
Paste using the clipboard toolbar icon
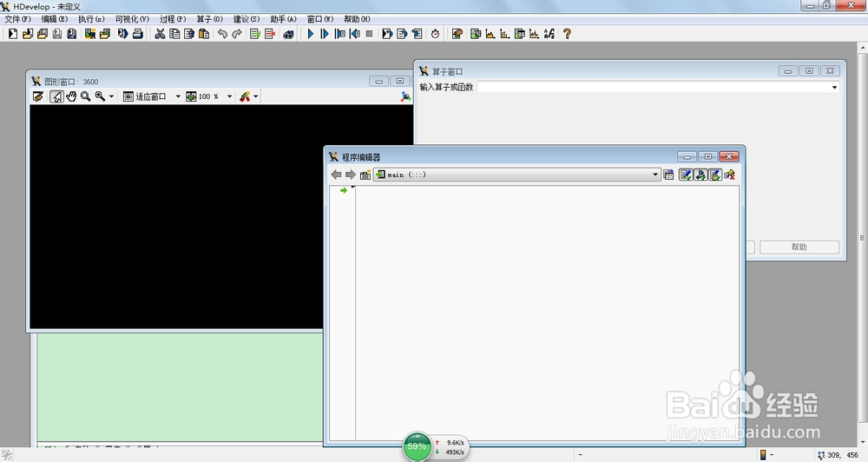click(x=204, y=34)
